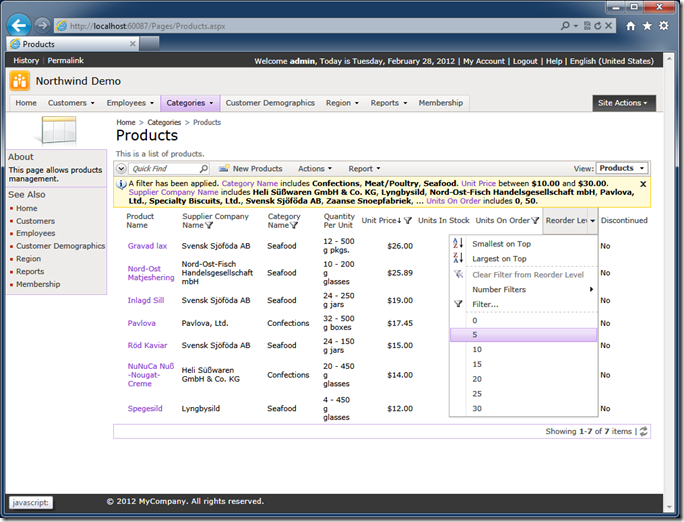Close the yellow filter notification bar
Viewport: 684px width, 522px height.
[x=643, y=184]
